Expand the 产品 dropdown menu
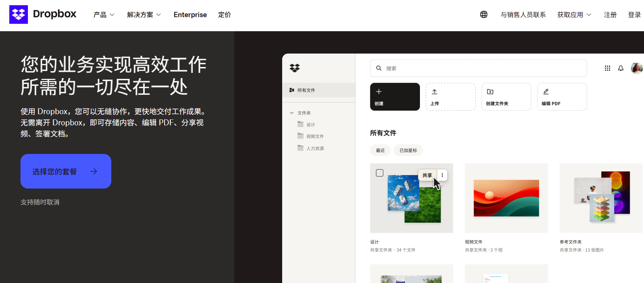The width and height of the screenshot is (644, 283). click(104, 15)
